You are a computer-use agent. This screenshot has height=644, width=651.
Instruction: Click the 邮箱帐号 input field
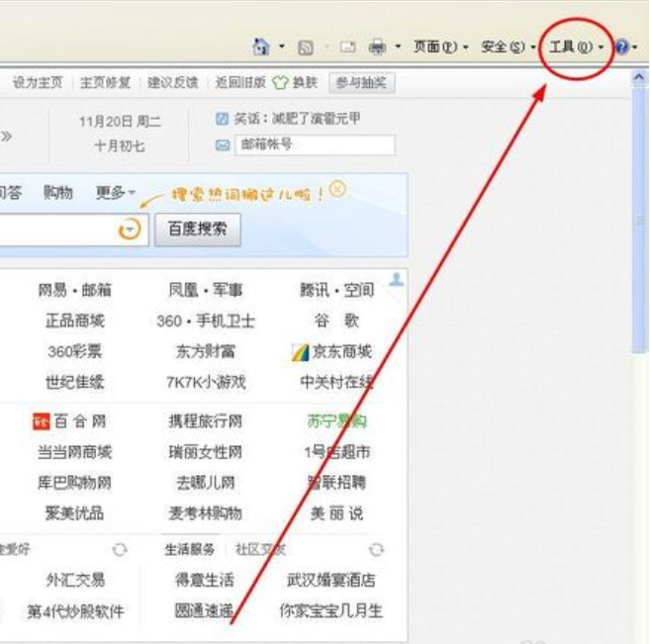[315, 145]
